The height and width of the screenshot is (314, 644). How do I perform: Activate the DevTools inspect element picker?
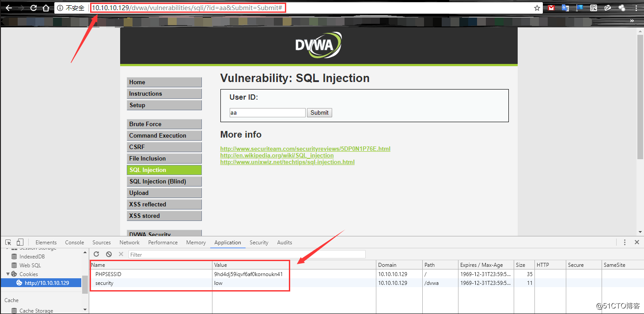pyautogui.click(x=8, y=242)
